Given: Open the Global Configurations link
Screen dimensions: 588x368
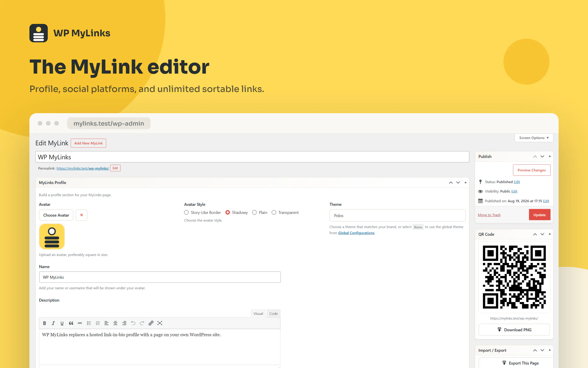Looking at the screenshot, I should click(x=356, y=233).
